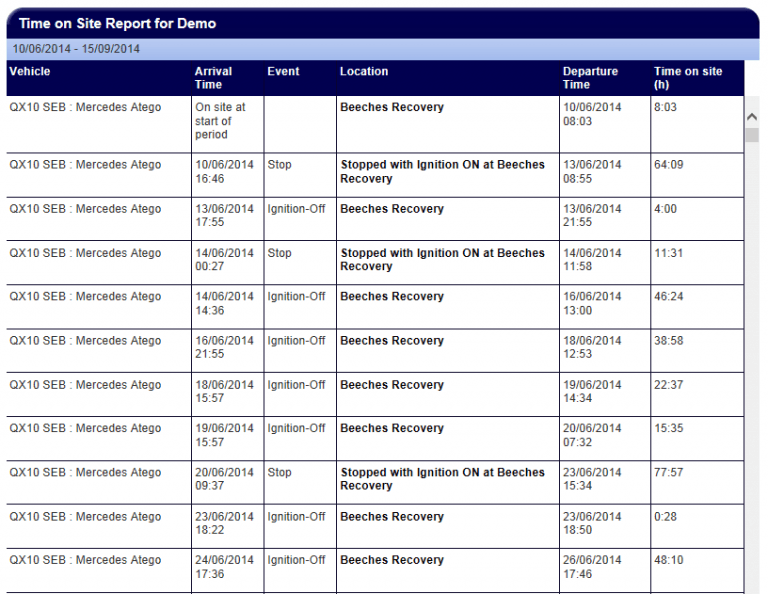
Task: Click Ignition-Off event in the 13/06/2014 17:55 row
Action: [x=296, y=209]
